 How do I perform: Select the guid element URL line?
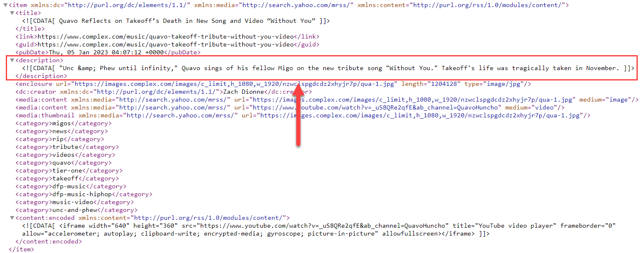167,45
